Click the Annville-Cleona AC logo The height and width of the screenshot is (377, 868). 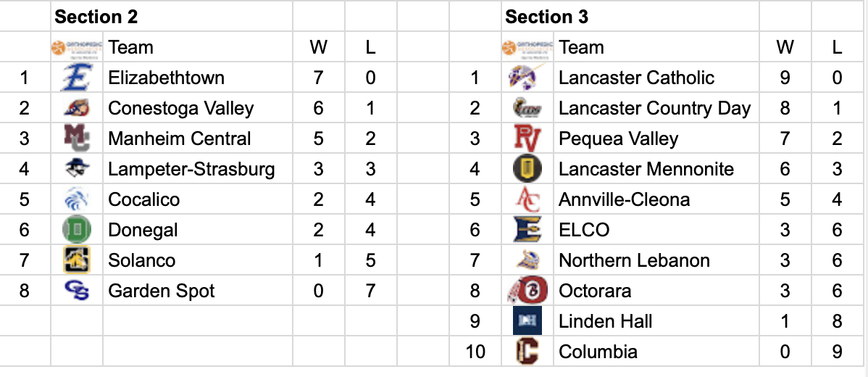(527, 199)
